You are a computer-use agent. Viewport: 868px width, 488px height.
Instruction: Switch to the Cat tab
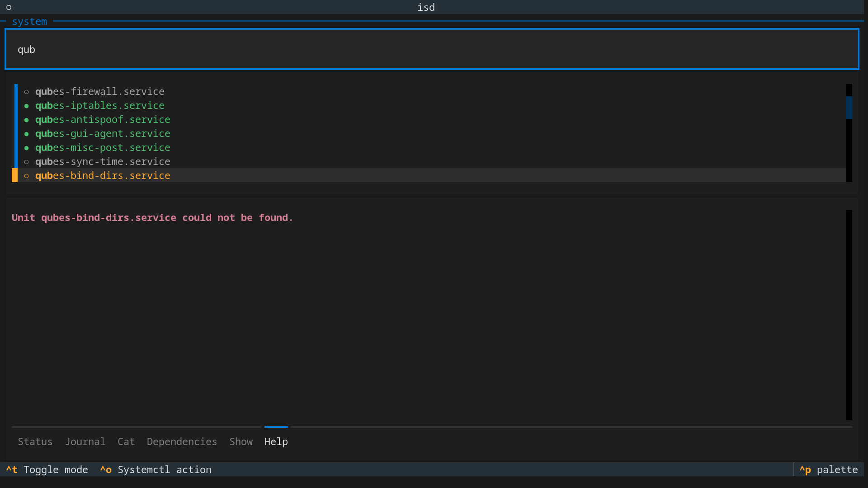pos(126,441)
